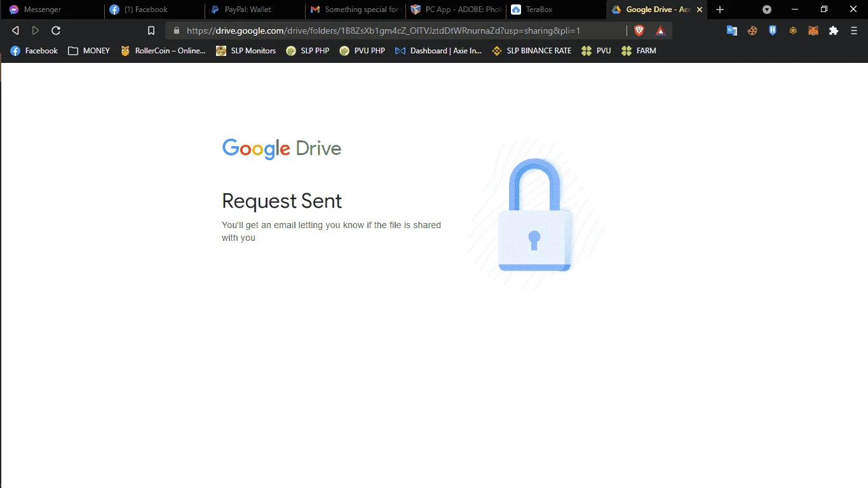Switch to the PayPal: Wallet tab

point(255,10)
